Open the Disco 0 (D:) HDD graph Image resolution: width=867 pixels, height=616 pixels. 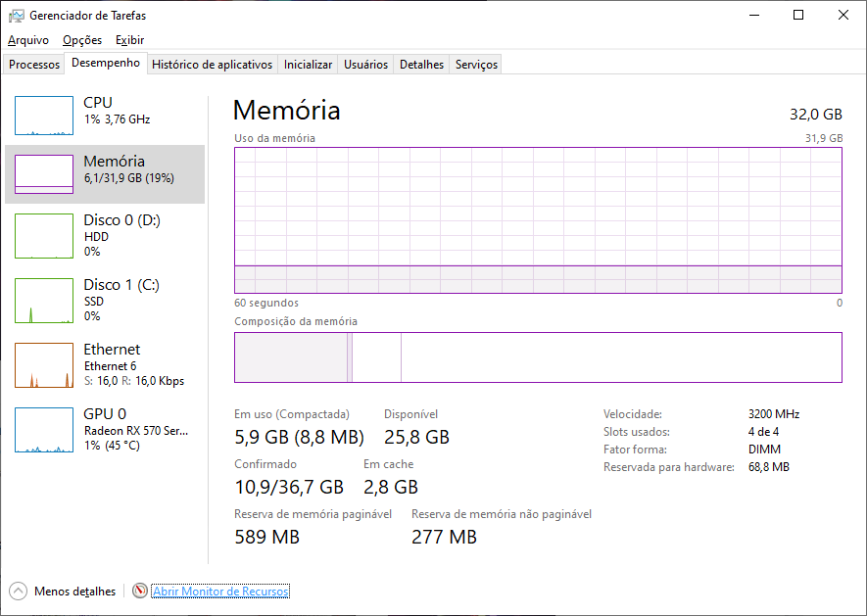click(44, 236)
